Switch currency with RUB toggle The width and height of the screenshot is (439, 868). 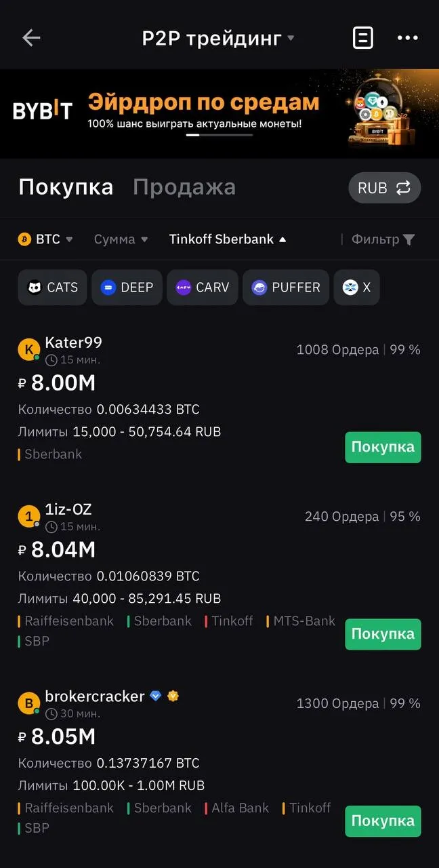coord(384,188)
